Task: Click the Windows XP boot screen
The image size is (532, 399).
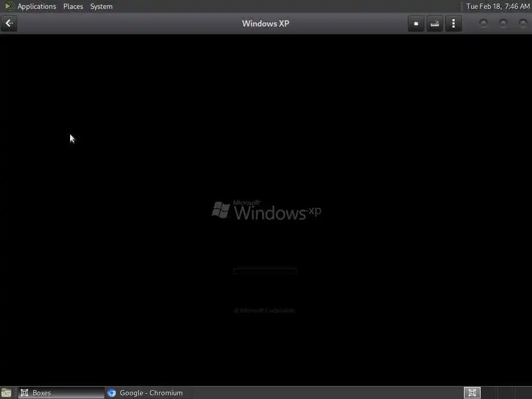Action: (266, 210)
